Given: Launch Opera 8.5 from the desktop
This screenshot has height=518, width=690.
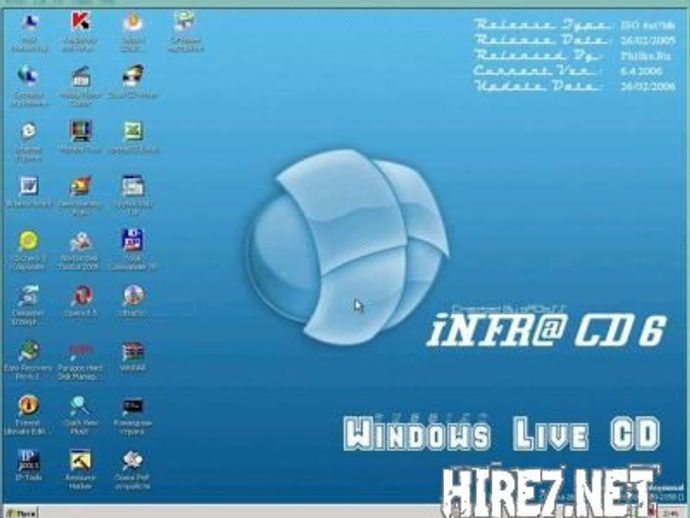Looking at the screenshot, I should click(x=81, y=295).
